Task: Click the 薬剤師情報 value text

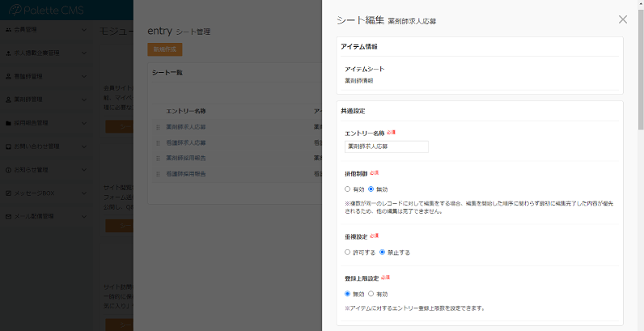Action: point(358,81)
